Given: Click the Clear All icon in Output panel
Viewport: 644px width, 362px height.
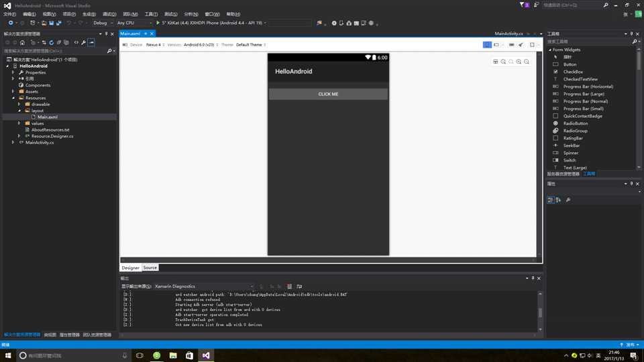Looking at the screenshot, I should tap(290, 286).
